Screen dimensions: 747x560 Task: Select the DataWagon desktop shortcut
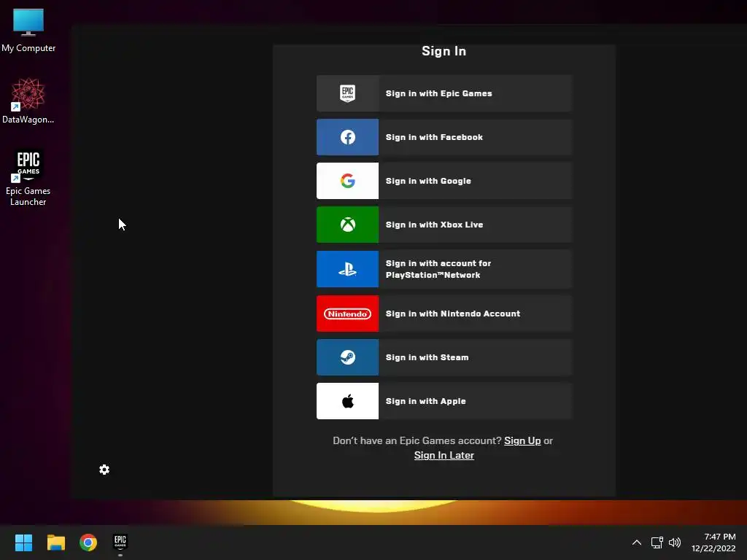28,101
